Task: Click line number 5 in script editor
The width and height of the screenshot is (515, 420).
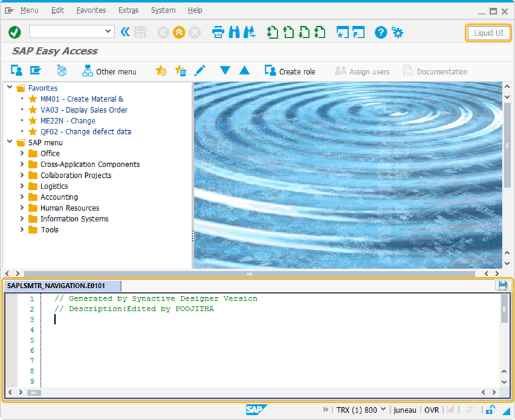Action: [x=32, y=339]
